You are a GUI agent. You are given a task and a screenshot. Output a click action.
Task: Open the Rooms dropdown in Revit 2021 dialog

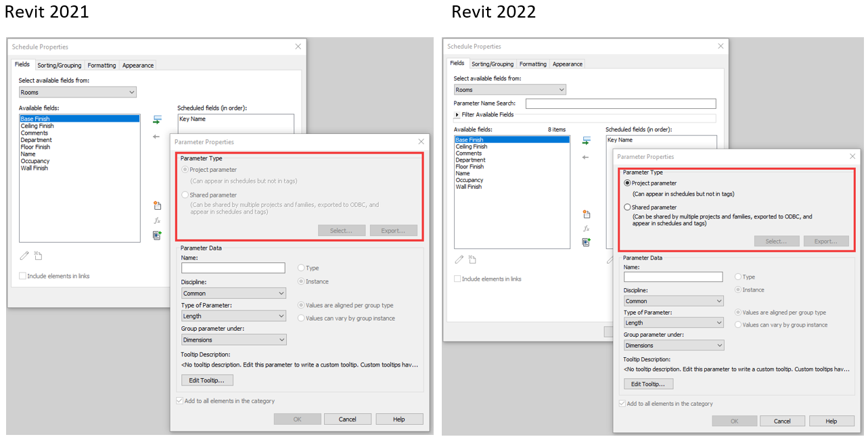pyautogui.click(x=77, y=92)
